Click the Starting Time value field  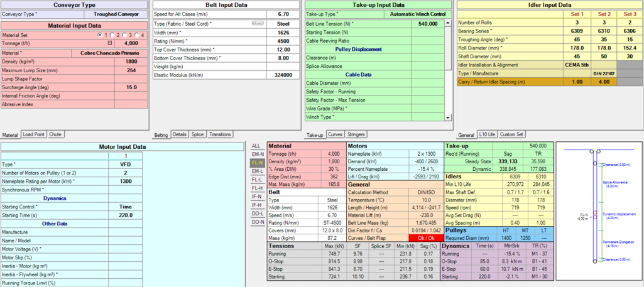pyautogui.click(x=125, y=215)
